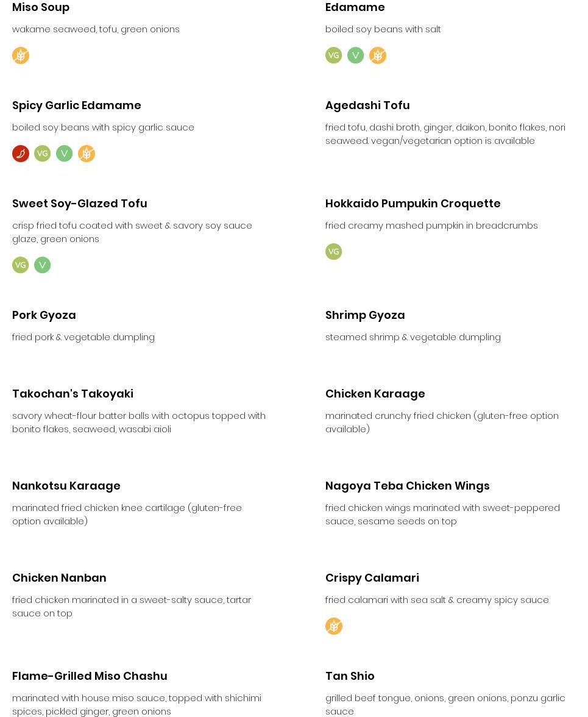Click the vegan V icon under Spicy Garlic Edamame
Image resolution: width=588 pixels, height=717 pixels.
click(65, 154)
